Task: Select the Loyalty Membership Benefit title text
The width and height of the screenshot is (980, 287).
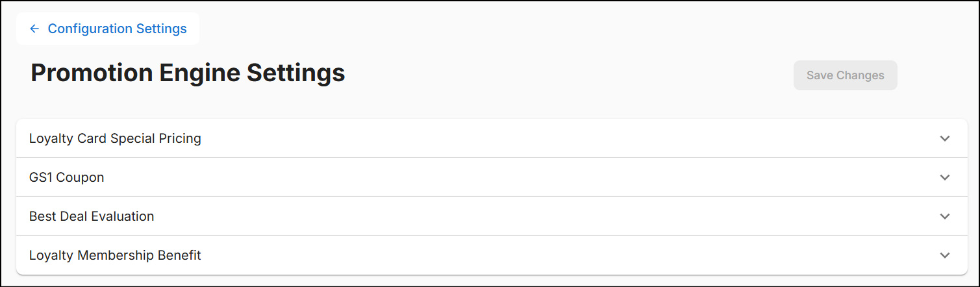Action: (x=115, y=255)
